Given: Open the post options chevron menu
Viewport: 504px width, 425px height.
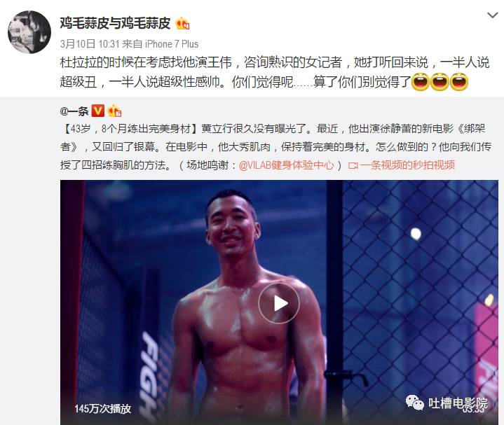Looking at the screenshot, I should coord(492,15).
